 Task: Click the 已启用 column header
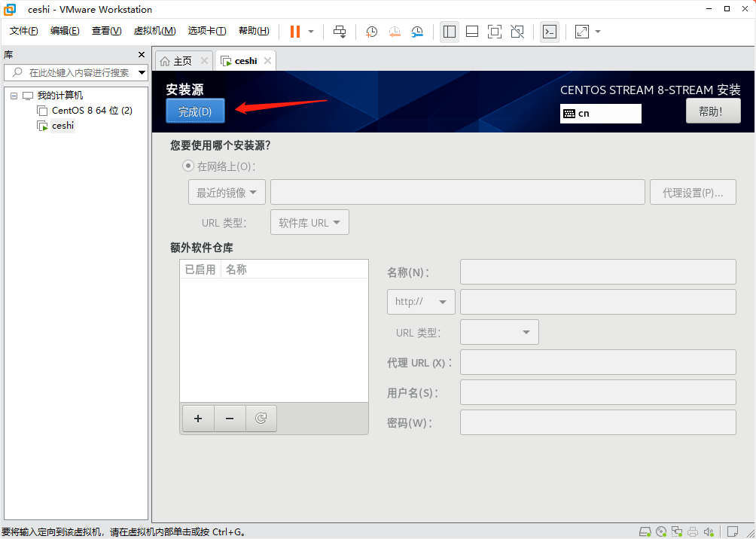pos(200,269)
